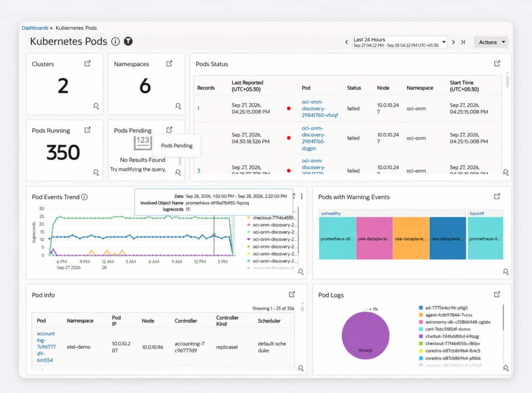Viewport: 532px width, 393px height.
Task: Click dark blue oke-dataplane treemap tile
Action: click(x=447, y=239)
